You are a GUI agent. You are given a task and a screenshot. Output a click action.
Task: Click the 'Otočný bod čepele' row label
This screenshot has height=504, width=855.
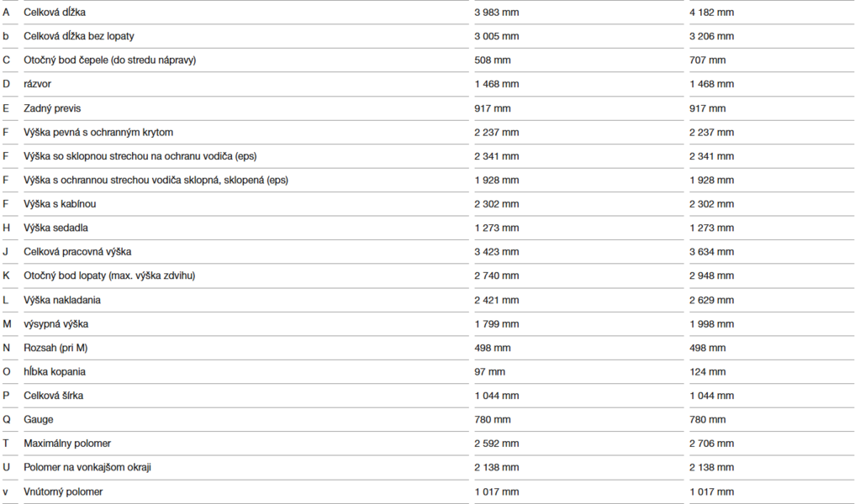[109, 60]
